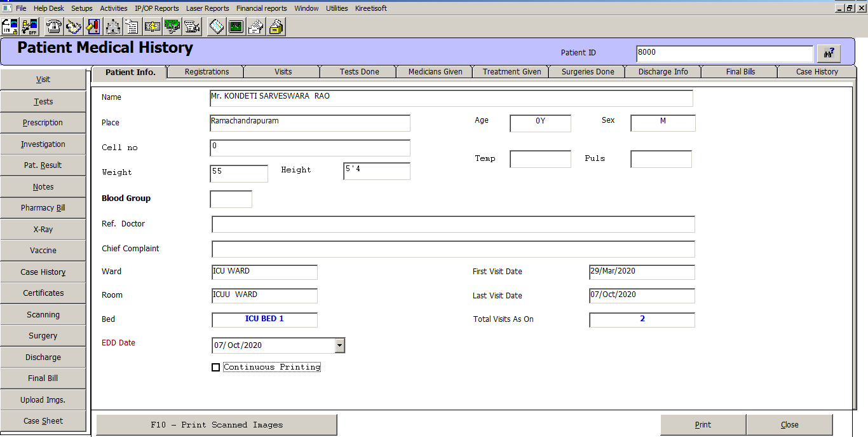Open the IP/OP Reports menu

click(156, 8)
